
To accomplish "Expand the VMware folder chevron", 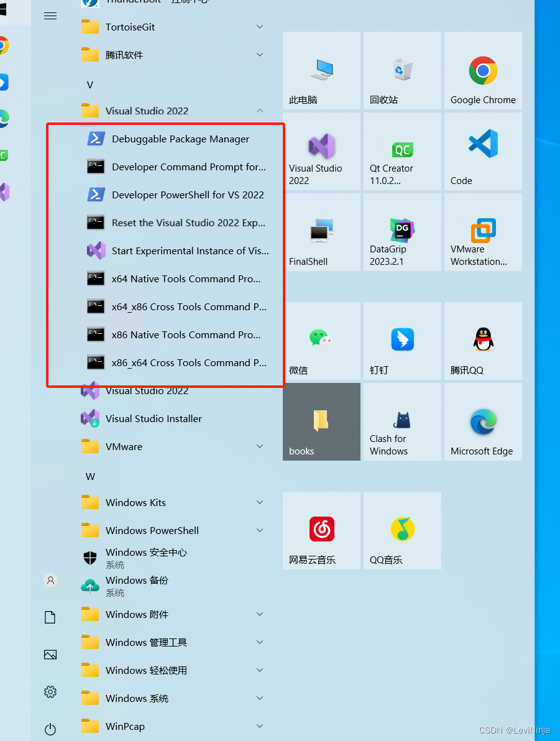I will pyautogui.click(x=259, y=446).
